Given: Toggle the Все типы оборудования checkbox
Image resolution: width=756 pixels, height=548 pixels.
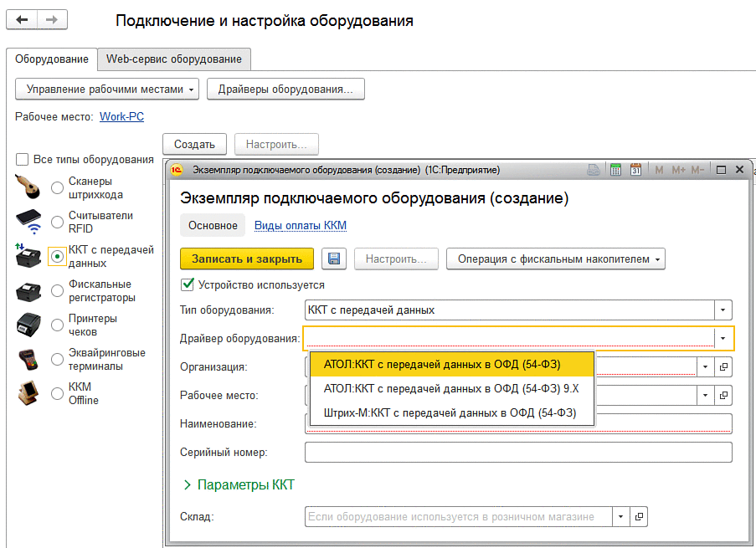Looking at the screenshot, I should point(22,160).
